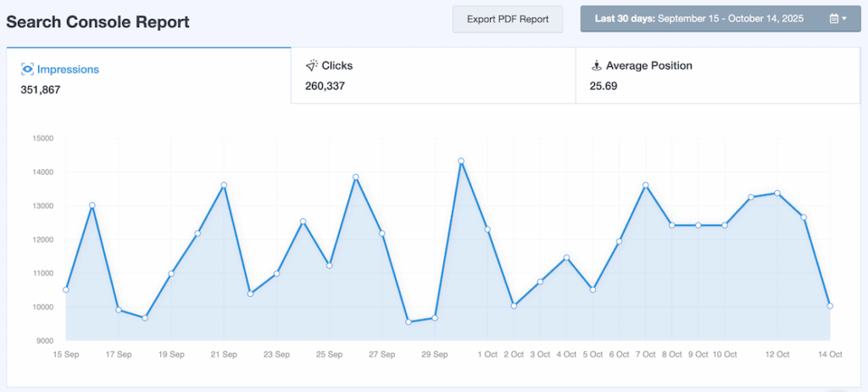The width and height of the screenshot is (868, 392).
Task: Click the 7 Oct data point marker
Action: pos(646,185)
